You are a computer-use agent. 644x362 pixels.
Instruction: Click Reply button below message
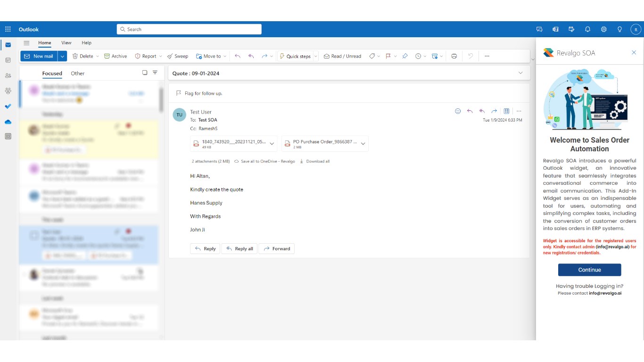click(x=205, y=248)
